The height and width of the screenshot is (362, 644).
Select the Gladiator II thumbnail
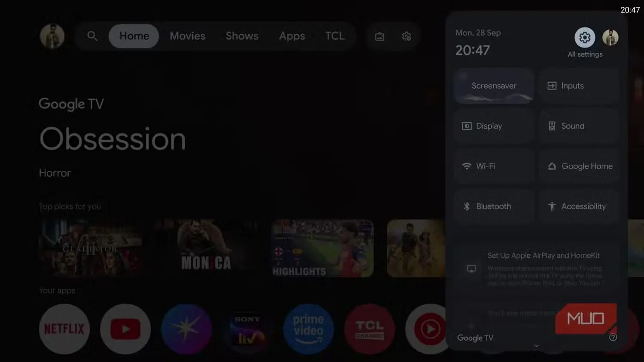[x=90, y=248]
